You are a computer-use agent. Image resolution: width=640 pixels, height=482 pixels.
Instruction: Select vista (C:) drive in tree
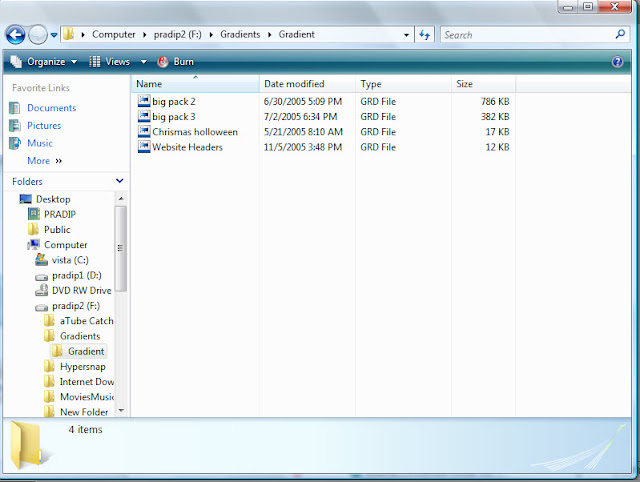(70, 260)
